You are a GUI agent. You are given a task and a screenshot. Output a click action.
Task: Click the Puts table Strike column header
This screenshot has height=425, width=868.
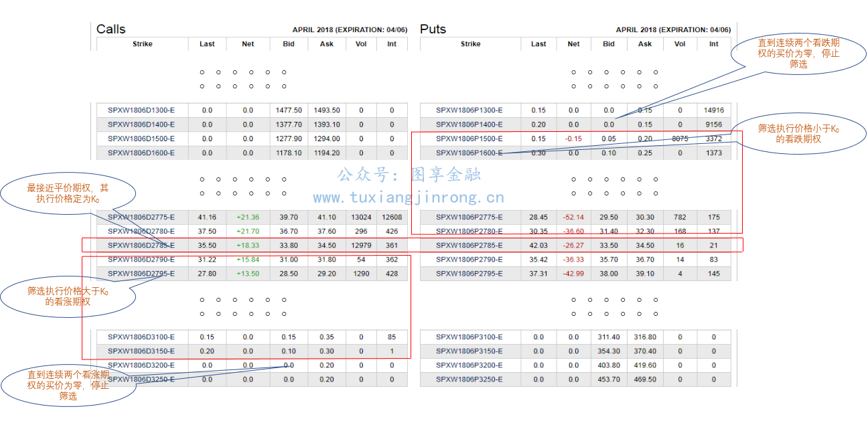click(x=470, y=44)
